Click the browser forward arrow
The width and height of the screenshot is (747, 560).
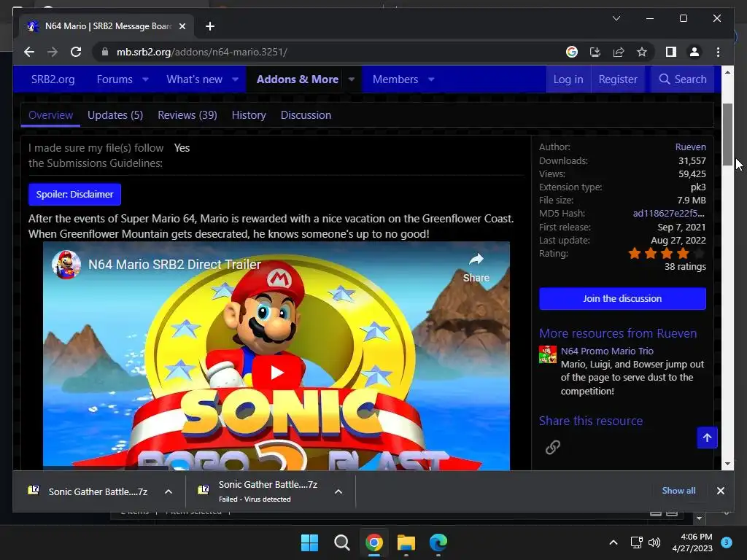53,52
